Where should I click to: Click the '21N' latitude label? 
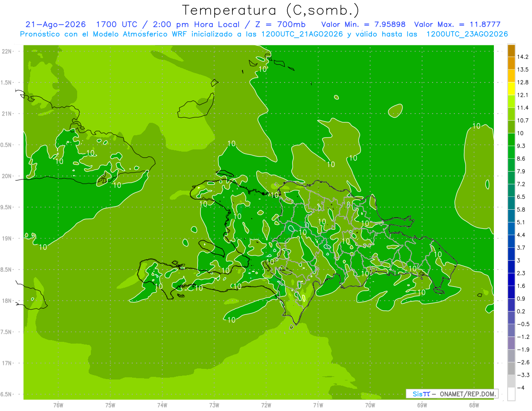tap(7, 114)
